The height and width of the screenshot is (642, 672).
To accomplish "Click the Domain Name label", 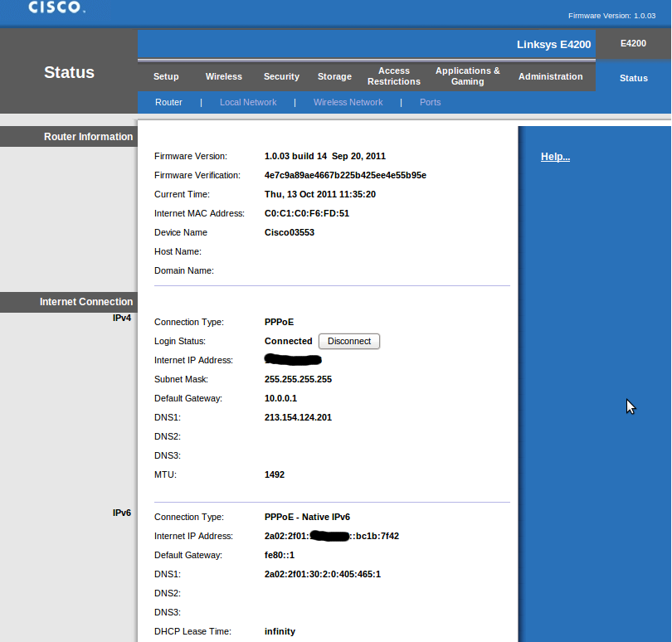I will 184,270.
